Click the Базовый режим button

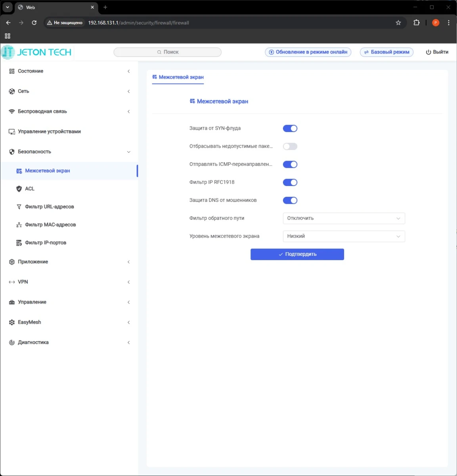(x=386, y=52)
